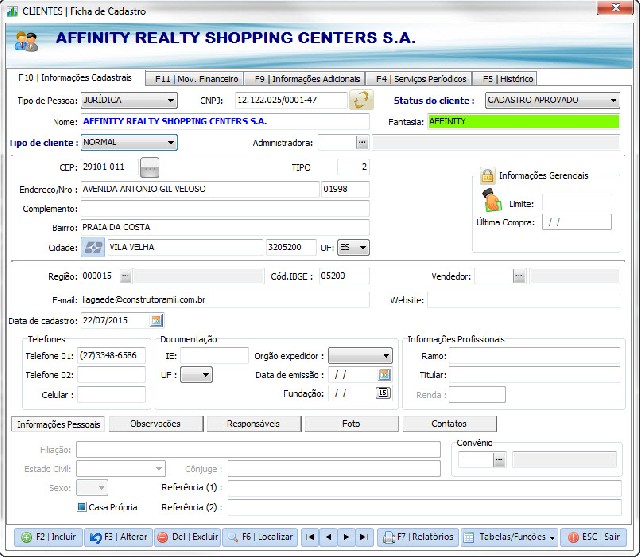640x557 pixels.
Task: Click the Cidade lookup icon
Action: pos(93,247)
